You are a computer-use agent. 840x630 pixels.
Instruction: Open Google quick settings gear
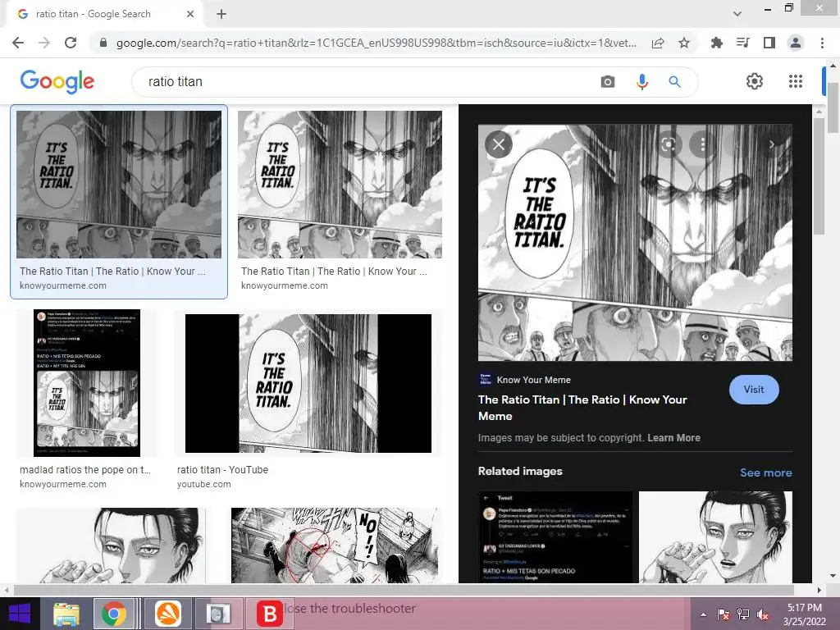(755, 81)
